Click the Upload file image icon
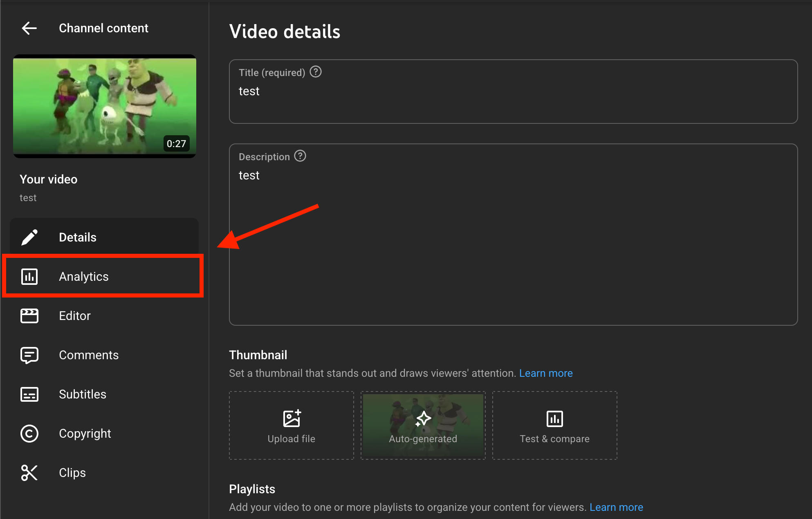This screenshot has width=812, height=519. [291, 418]
